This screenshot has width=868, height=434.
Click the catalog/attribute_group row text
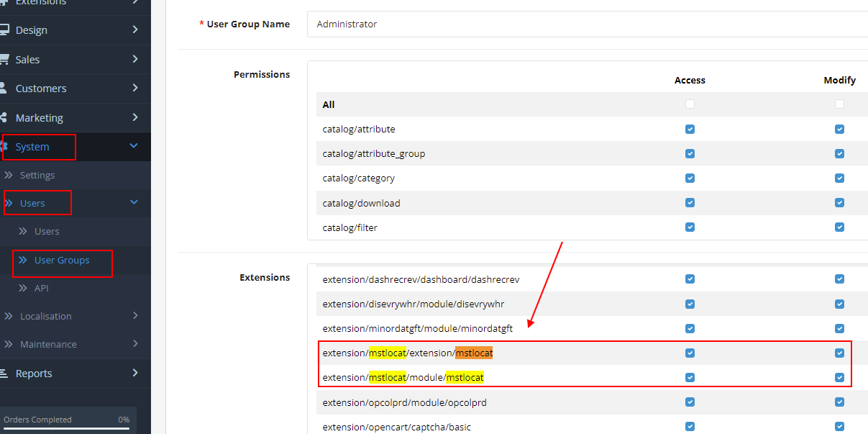(374, 154)
